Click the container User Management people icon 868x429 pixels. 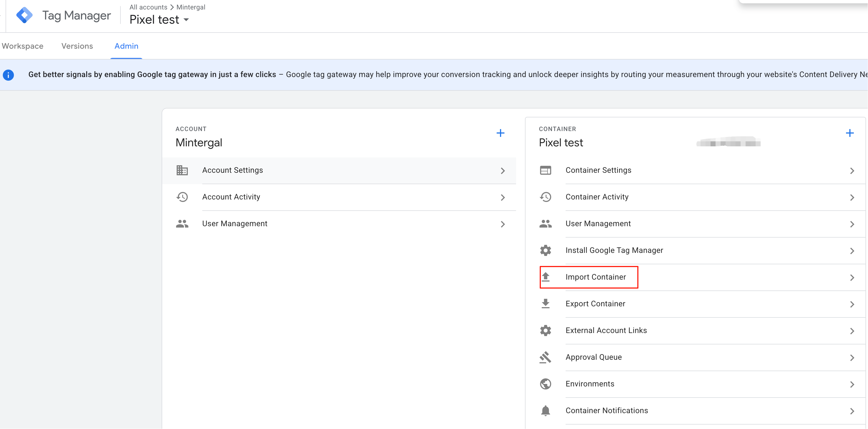(x=546, y=224)
